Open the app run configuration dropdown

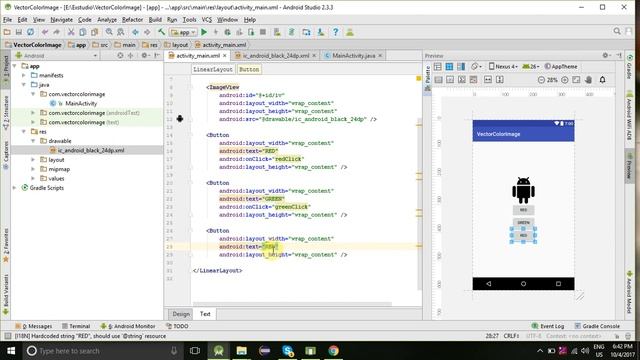click(x=183, y=32)
